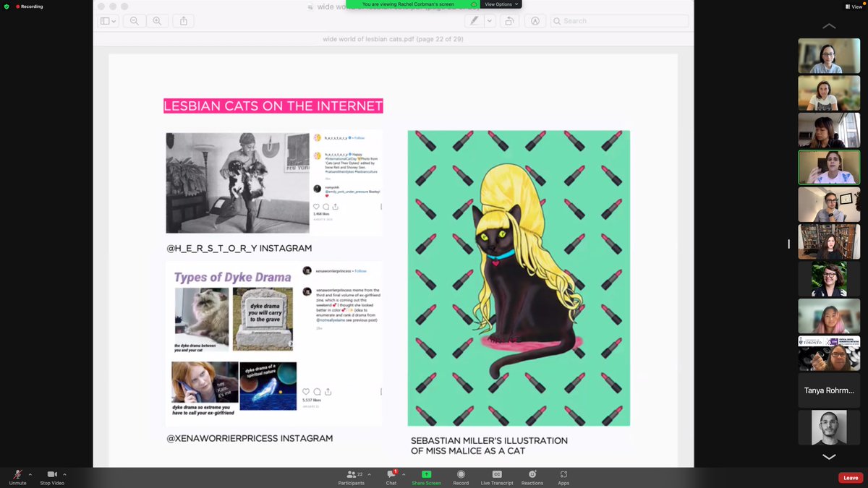Image resolution: width=868 pixels, height=488 pixels.
Task: Open the highlight pen dropdown arrow
Action: click(490, 21)
